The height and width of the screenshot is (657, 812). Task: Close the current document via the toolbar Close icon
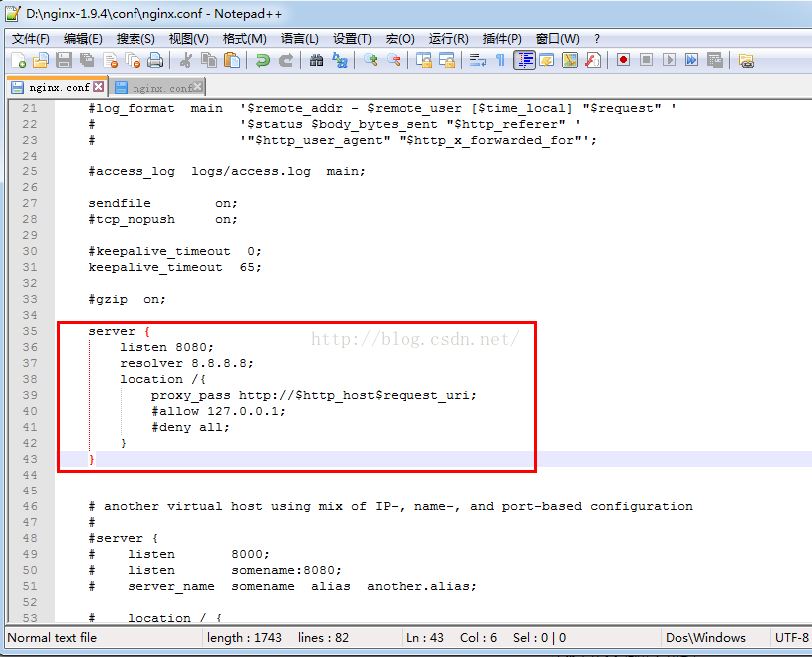point(110,60)
